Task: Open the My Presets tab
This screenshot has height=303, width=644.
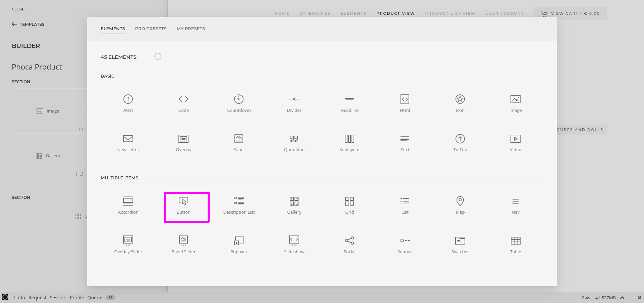Action: tap(191, 29)
